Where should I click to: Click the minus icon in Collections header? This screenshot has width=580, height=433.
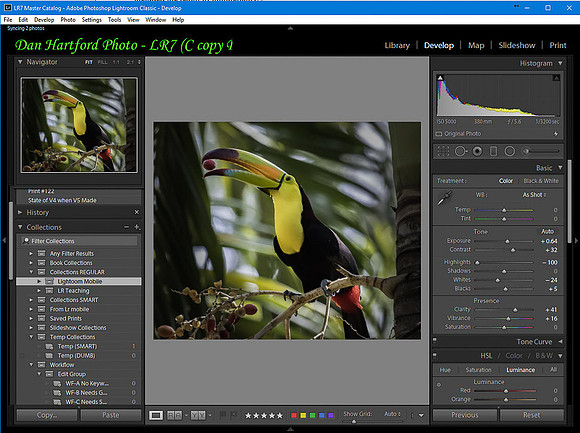[x=127, y=227]
